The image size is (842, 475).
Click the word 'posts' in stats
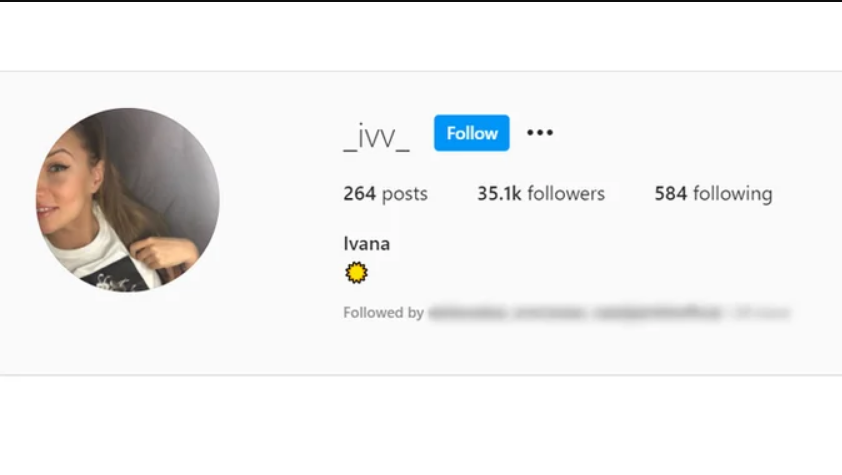[404, 194]
